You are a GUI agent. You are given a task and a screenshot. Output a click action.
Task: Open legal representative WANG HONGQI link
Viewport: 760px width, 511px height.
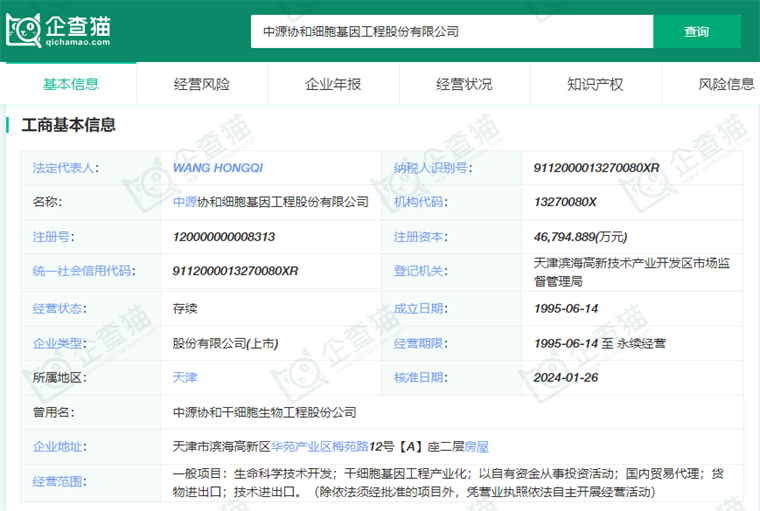tap(218, 168)
